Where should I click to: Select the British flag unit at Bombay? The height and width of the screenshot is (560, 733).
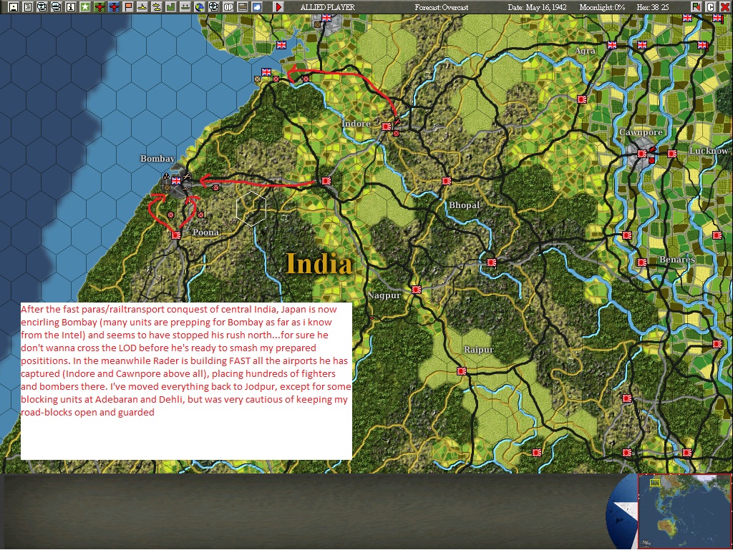coord(176,180)
